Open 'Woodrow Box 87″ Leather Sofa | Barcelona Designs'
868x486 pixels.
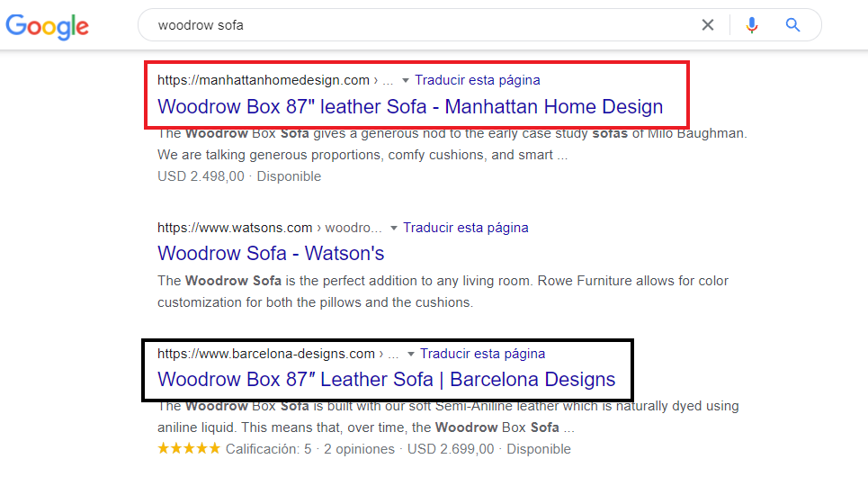click(x=387, y=379)
